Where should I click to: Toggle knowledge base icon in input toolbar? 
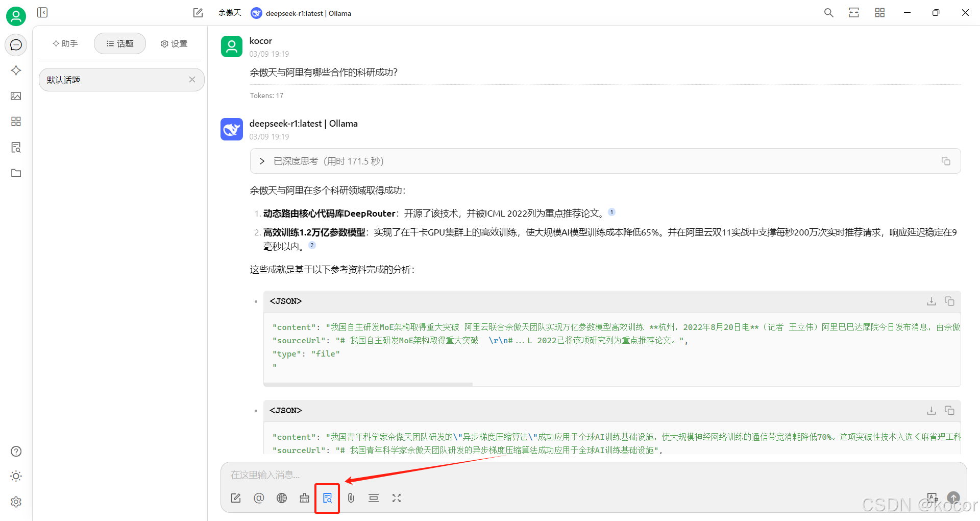[328, 498]
